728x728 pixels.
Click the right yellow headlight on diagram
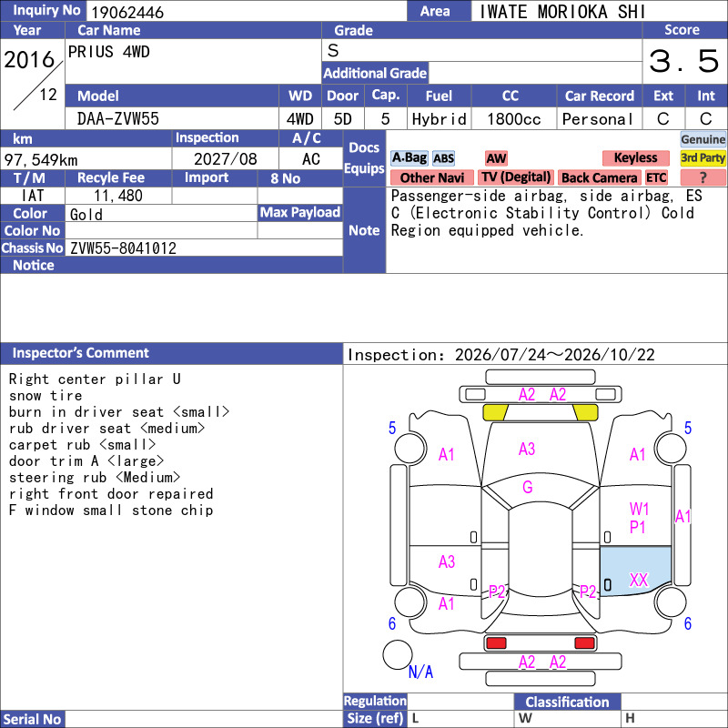click(585, 412)
